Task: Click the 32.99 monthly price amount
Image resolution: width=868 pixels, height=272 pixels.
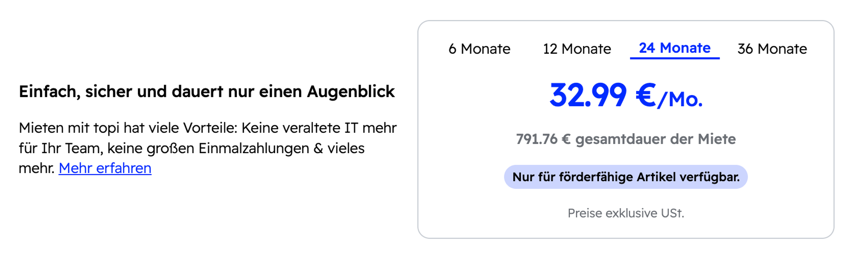Action: coord(588,95)
